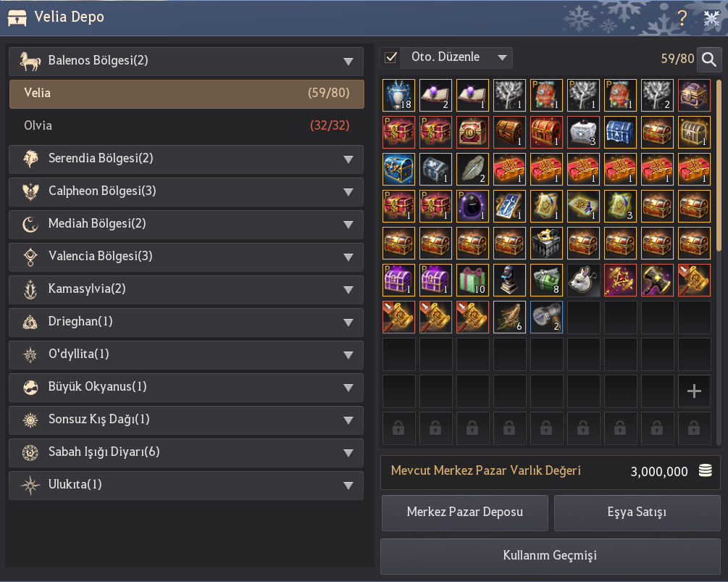Select the gray feather item with count 2
The image size is (728, 582).
[x=472, y=169]
